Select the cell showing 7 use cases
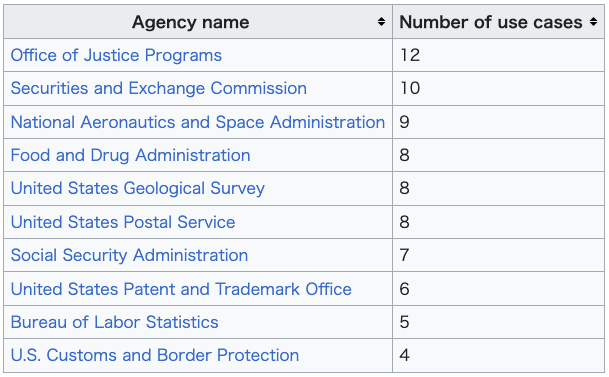 click(x=498, y=255)
